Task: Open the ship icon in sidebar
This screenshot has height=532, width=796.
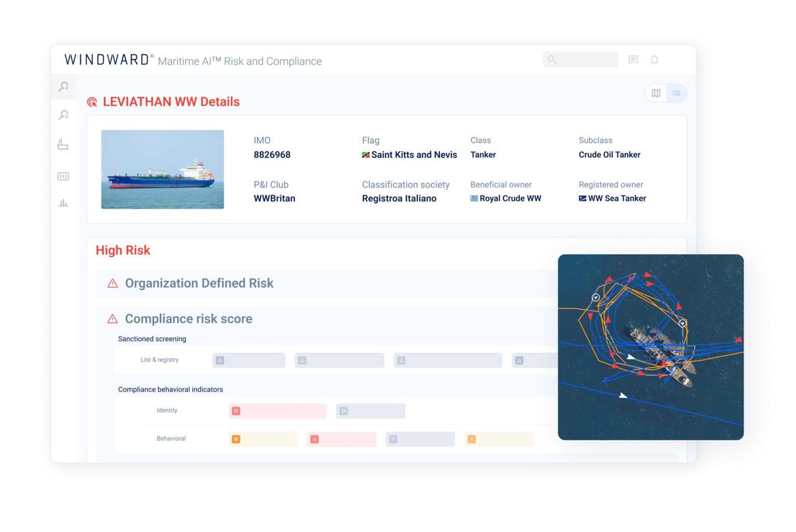Action: tap(63, 145)
